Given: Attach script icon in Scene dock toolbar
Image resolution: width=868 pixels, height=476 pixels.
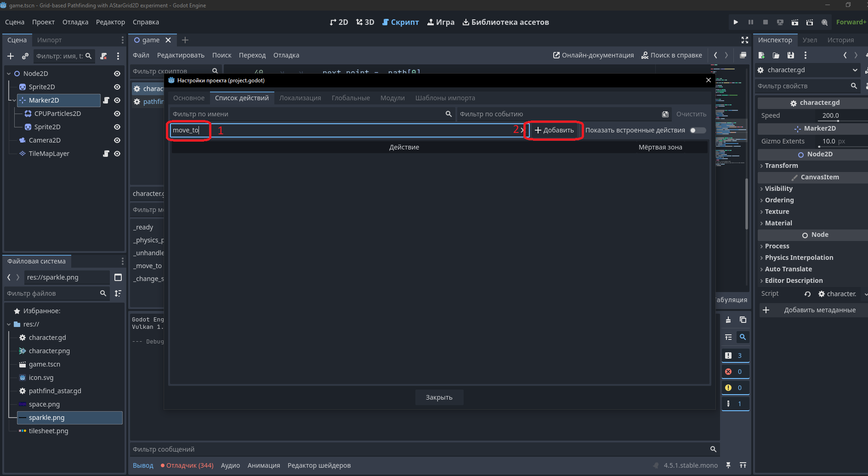Looking at the screenshot, I should click(103, 56).
